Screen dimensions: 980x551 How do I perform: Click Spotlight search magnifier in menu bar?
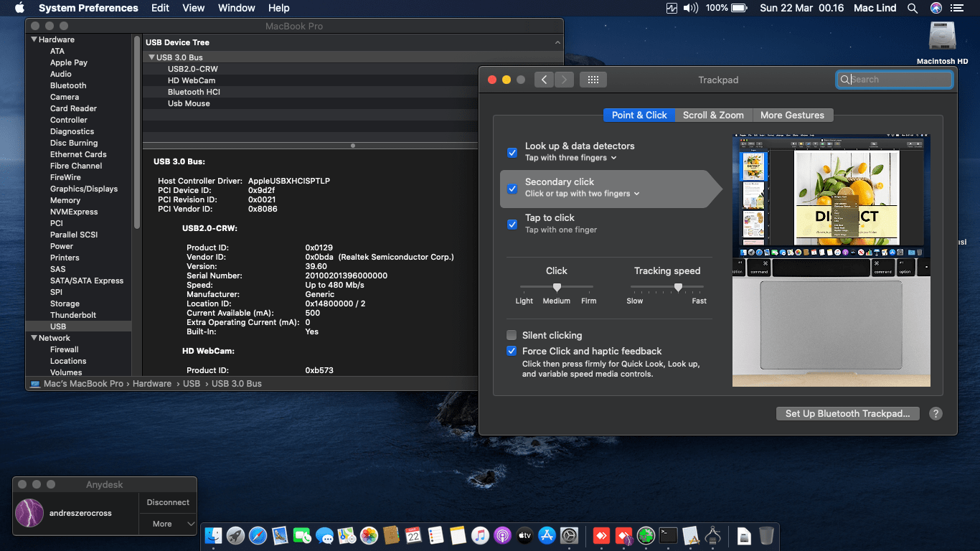[913, 8]
